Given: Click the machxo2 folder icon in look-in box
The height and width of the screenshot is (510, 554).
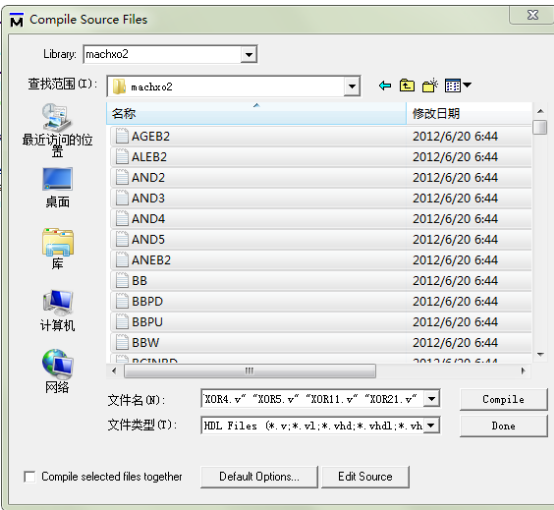Looking at the screenshot, I should [119, 86].
